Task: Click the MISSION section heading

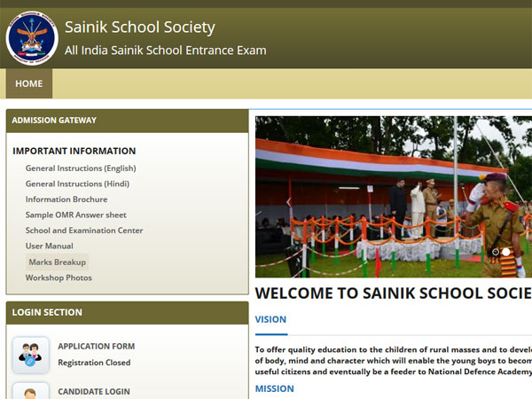Action: pos(274,388)
